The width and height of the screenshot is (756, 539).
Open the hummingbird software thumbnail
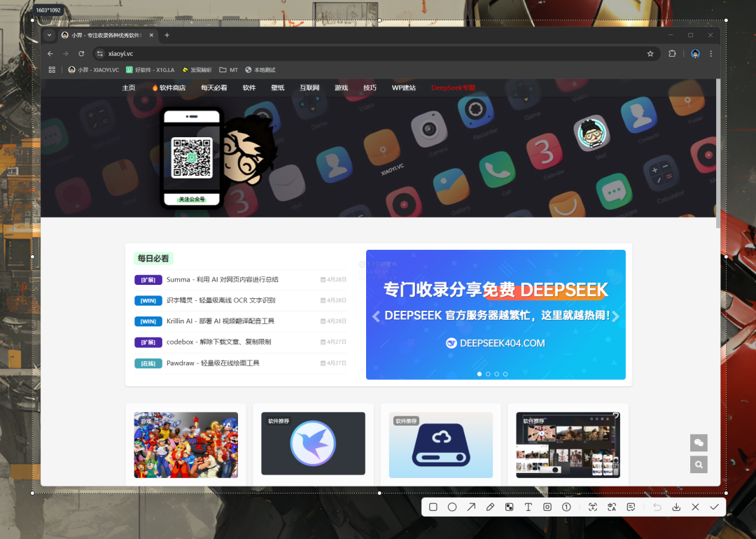tap(314, 444)
